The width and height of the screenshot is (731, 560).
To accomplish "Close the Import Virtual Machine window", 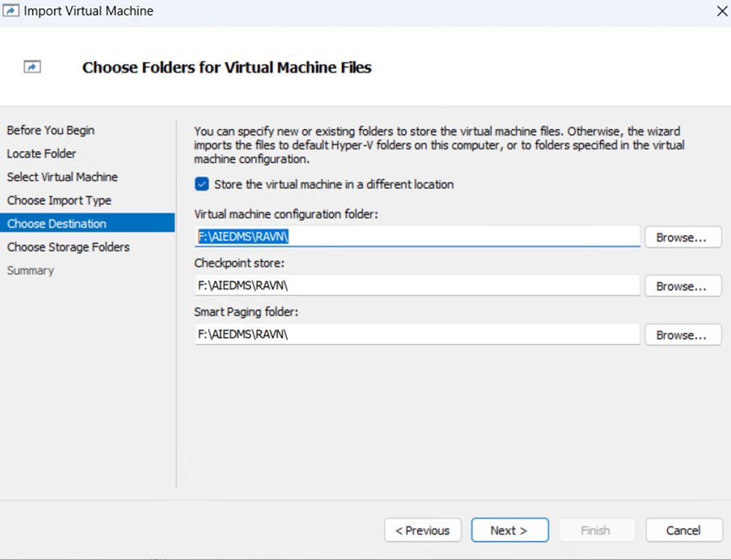I will pos(721,11).
